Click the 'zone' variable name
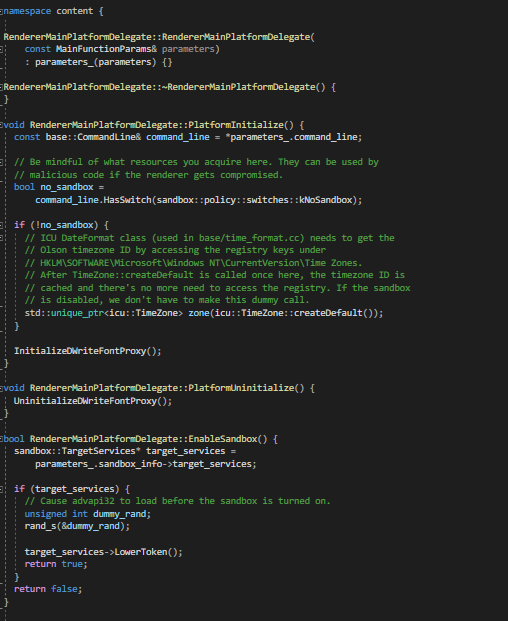Viewport: 508px width, 621px height. click(199, 313)
